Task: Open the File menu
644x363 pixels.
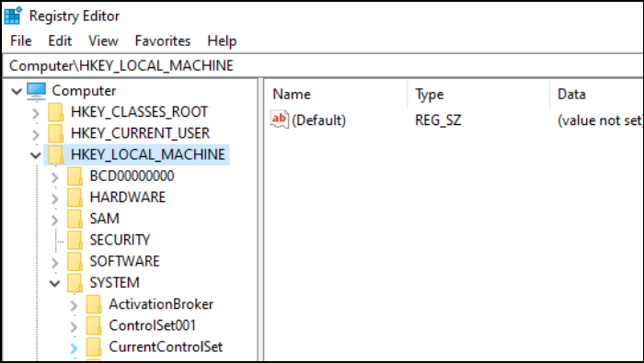Action: click(x=21, y=40)
